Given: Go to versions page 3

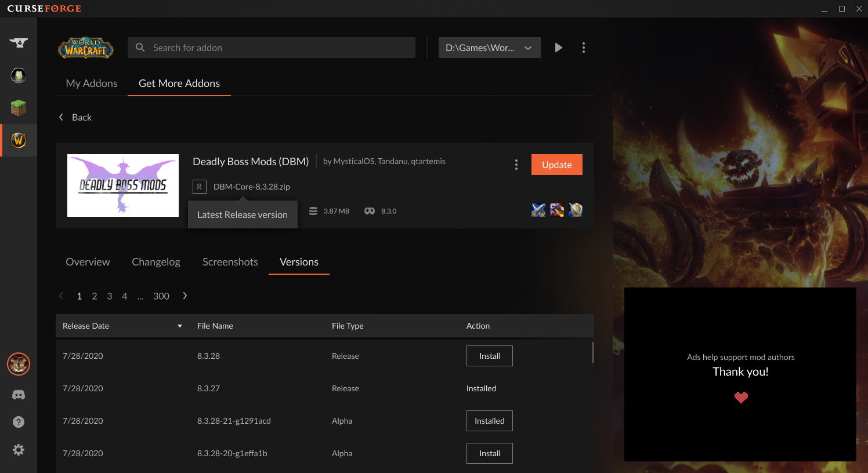Looking at the screenshot, I should (110, 296).
